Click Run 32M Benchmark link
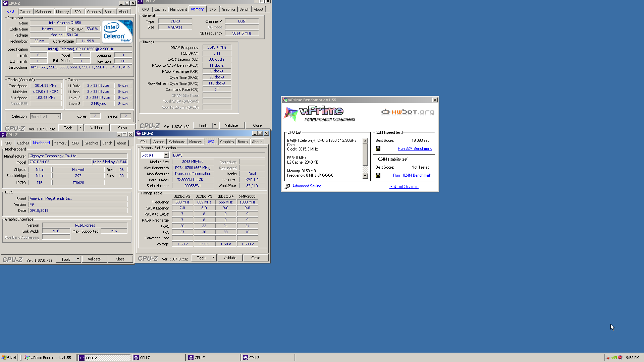 (415, 148)
